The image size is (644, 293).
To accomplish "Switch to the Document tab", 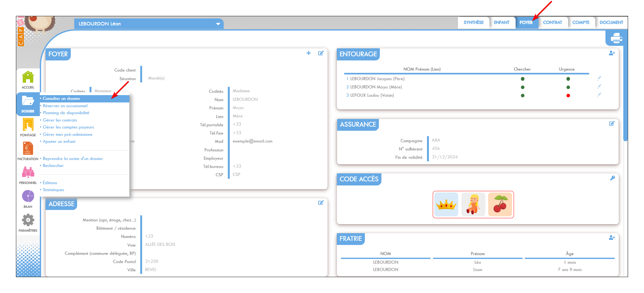I will (x=611, y=23).
